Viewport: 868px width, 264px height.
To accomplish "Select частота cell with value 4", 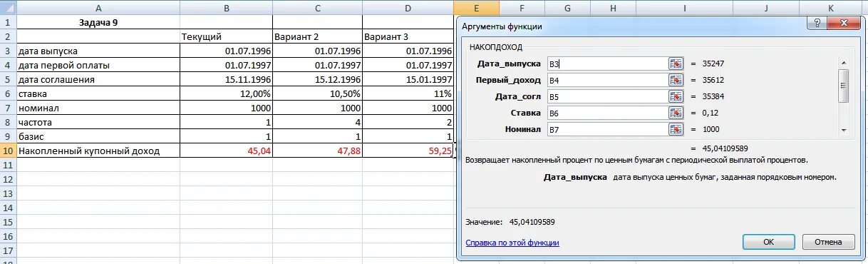I will (x=317, y=122).
